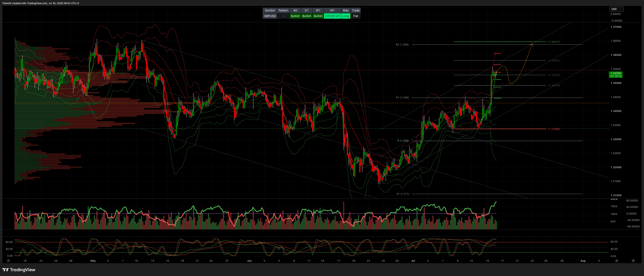
Task: Click the Bullish cell under 4H
Action: tap(295, 16)
